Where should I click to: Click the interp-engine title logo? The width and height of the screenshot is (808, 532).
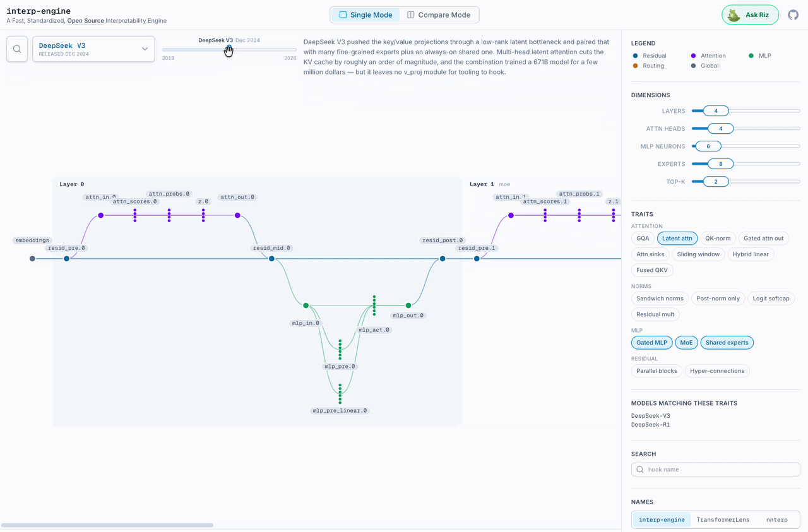click(x=39, y=11)
